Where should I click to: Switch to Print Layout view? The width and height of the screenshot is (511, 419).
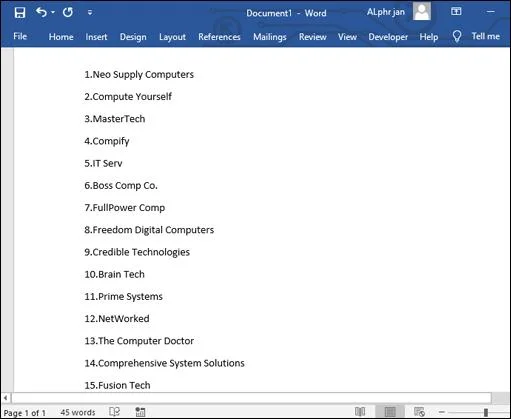(390, 412)
